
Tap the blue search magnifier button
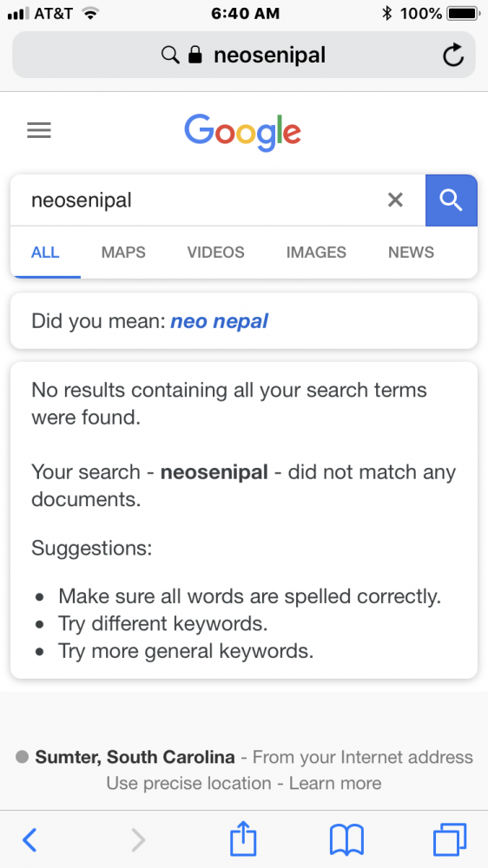coord(451,201)
